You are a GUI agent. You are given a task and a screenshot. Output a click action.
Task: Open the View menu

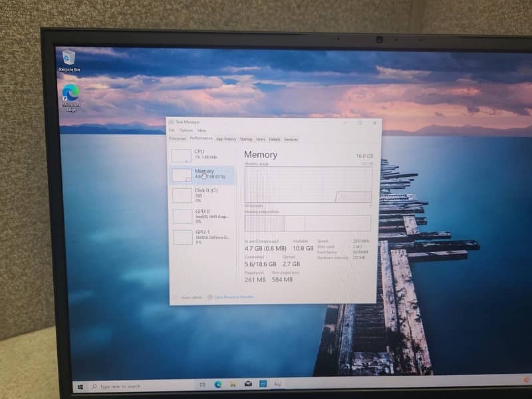tap(201, 130)
